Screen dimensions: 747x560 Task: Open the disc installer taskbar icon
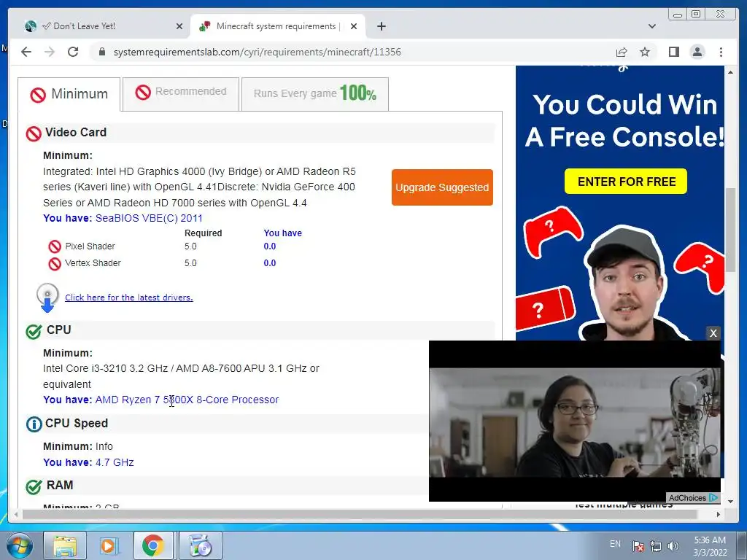click(x=200, y=545)
